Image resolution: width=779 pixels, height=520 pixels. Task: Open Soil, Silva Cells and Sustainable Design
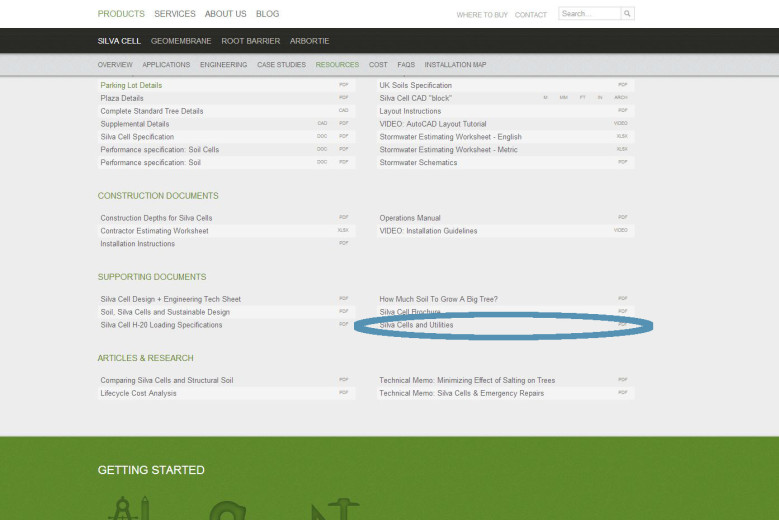tap(165, 312)
